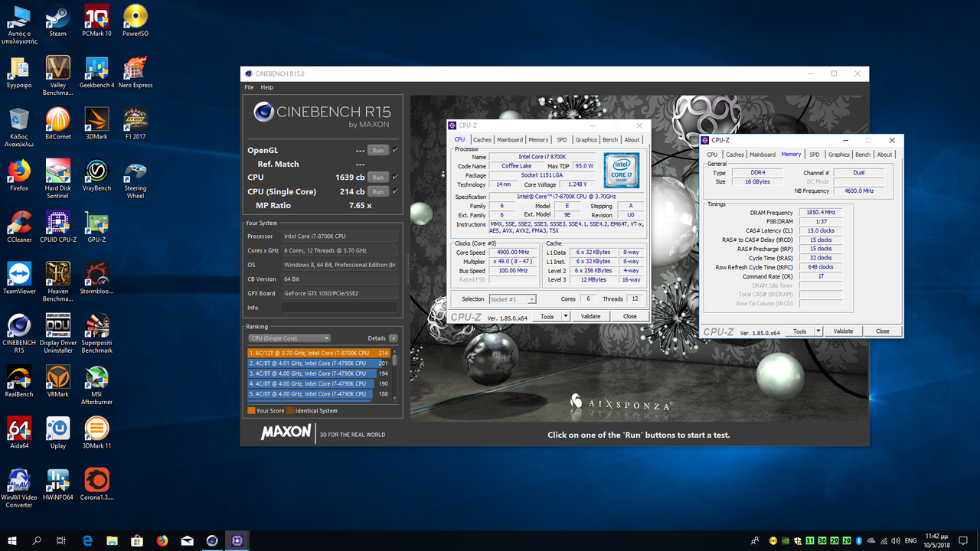The height and width of the screenshot is (551, 980).
Task: Expand ranking Details with the arrow button
Action: coord(394,338)
